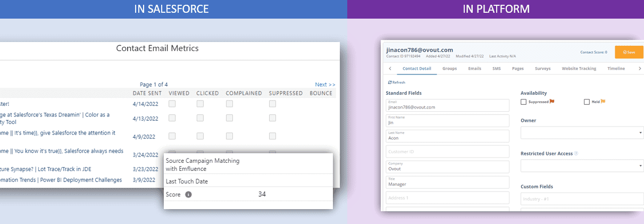
Task: Click the Page 1 of 4 indicator
Action: (x=154, y=85)
